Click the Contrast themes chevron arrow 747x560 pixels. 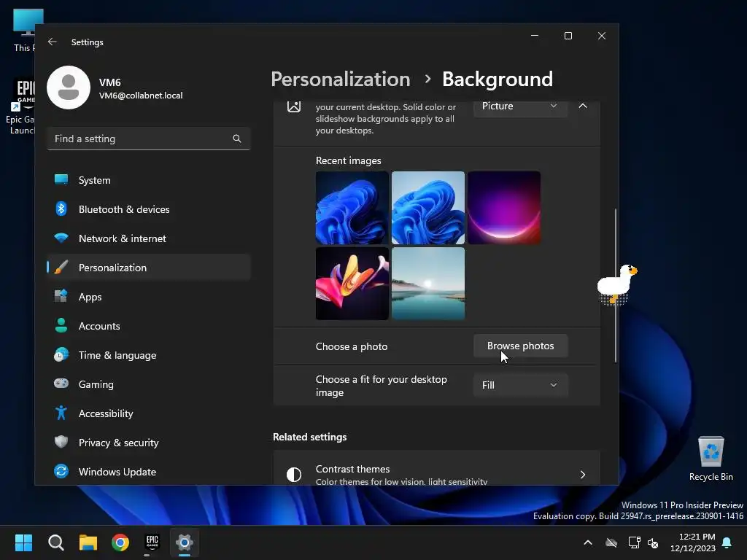(583, 474)
